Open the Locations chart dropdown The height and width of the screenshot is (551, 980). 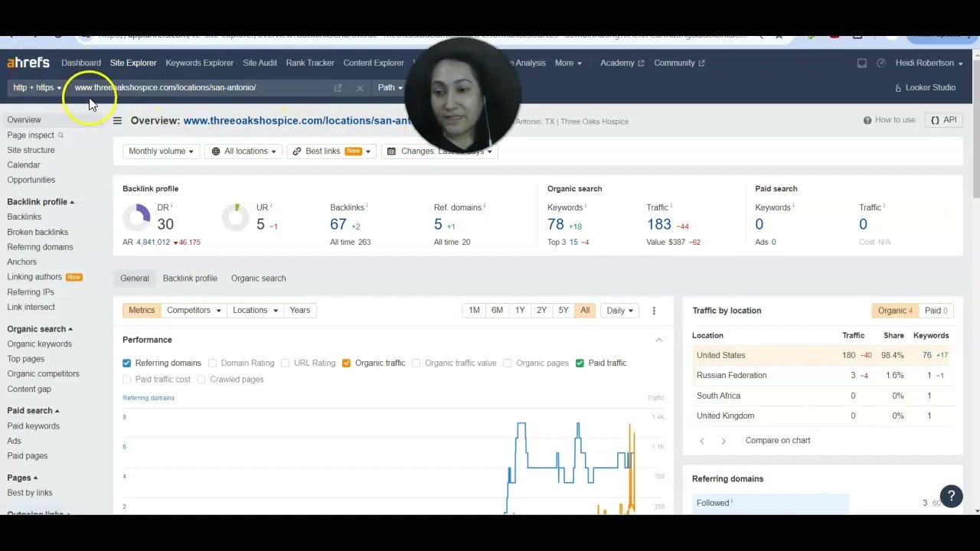tap(255, 311)
